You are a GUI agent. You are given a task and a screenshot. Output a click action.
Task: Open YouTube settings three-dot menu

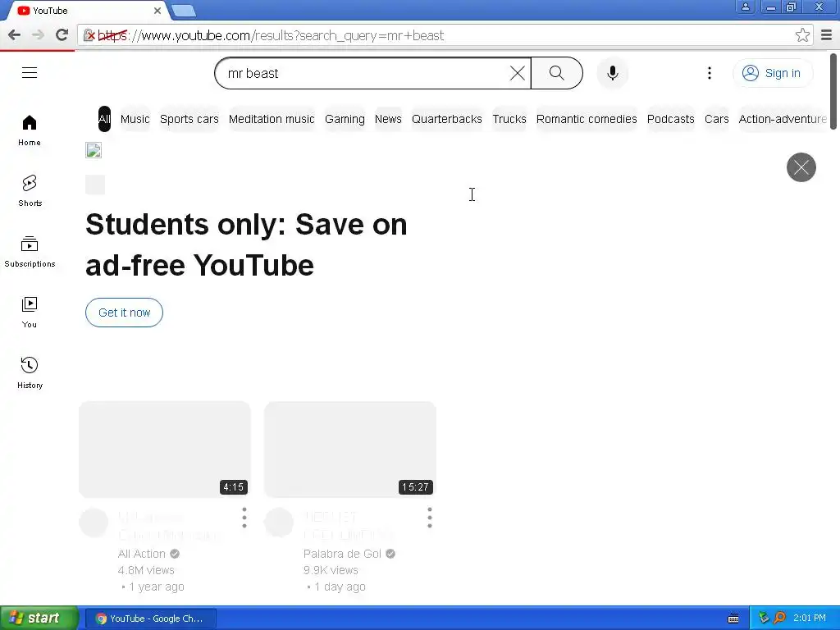[x=710, y=73]
